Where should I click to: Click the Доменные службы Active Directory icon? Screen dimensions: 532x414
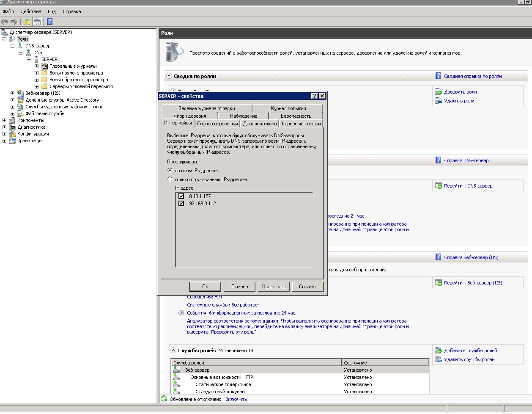pyautogui.click(x=20, y=100)
